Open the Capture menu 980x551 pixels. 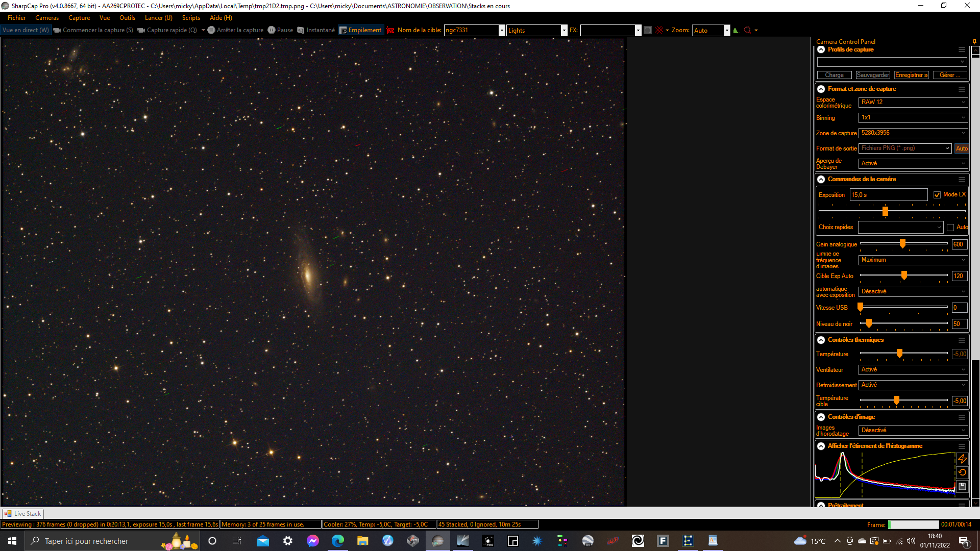pyautogui.click(x=79, y=18)
